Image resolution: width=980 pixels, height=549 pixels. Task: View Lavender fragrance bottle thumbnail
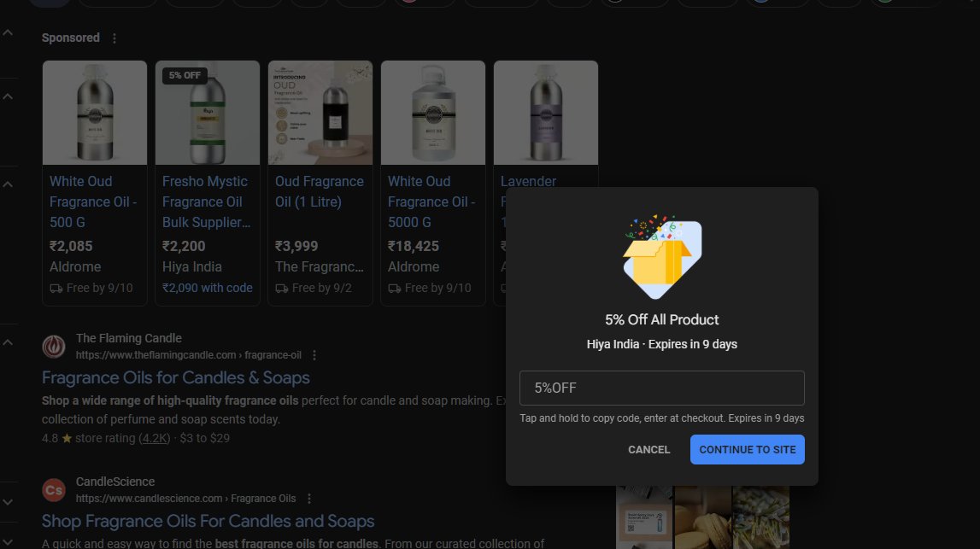tap(546, 113)
